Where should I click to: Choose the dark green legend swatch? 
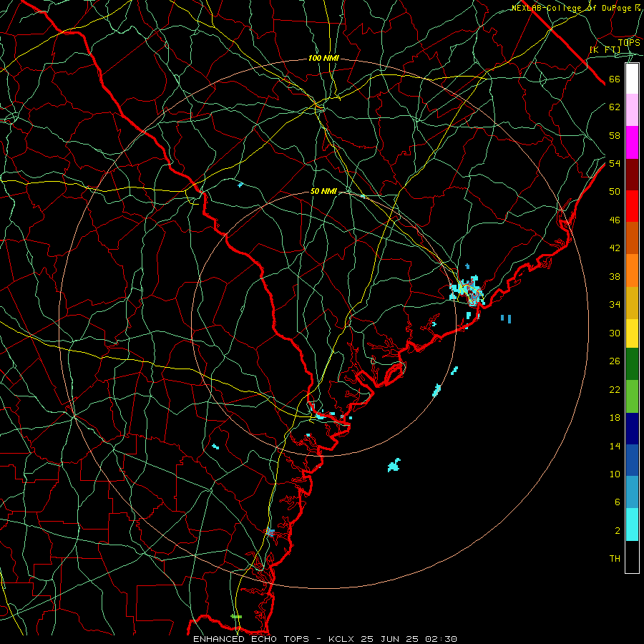(632, 364)
